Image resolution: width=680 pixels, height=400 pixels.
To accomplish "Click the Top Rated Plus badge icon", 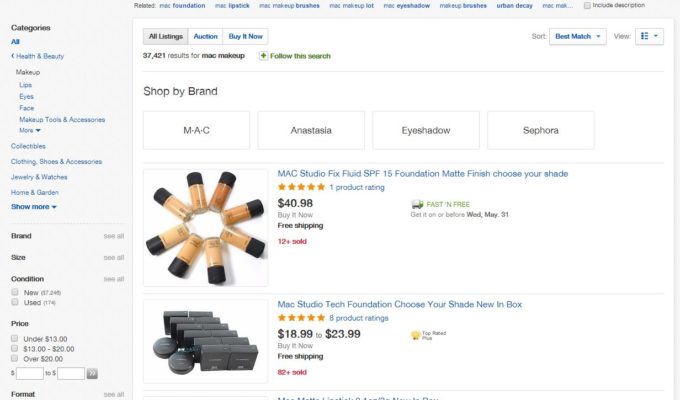I will pos(415,335).
